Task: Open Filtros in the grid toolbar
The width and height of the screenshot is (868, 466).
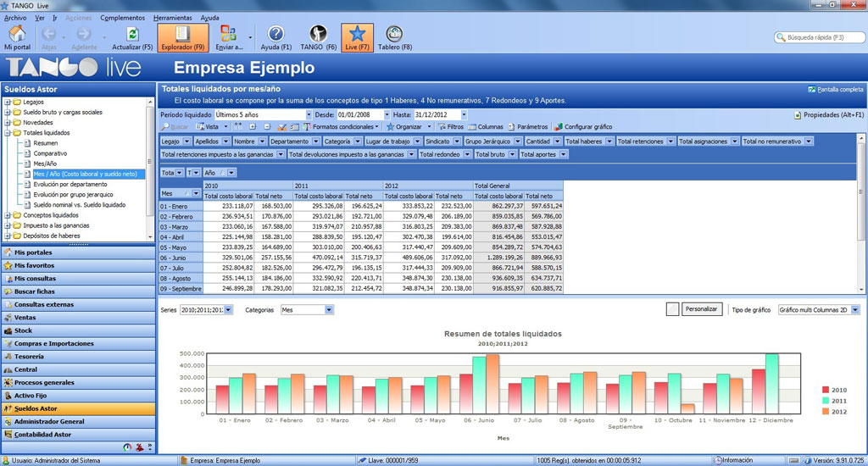Action: (451, 127)
